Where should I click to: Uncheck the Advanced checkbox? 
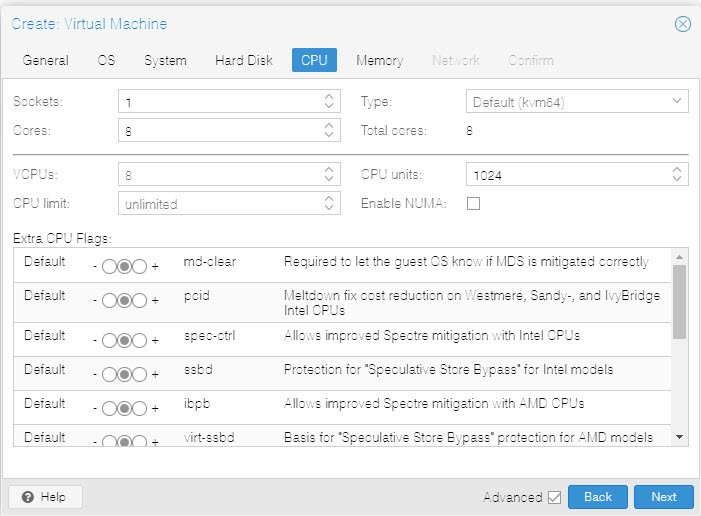[x=555, y=497]
